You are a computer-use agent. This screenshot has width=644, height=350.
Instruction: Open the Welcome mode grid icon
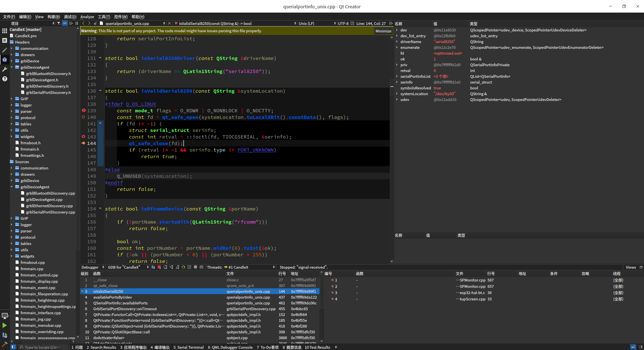[x=5, y=31]
